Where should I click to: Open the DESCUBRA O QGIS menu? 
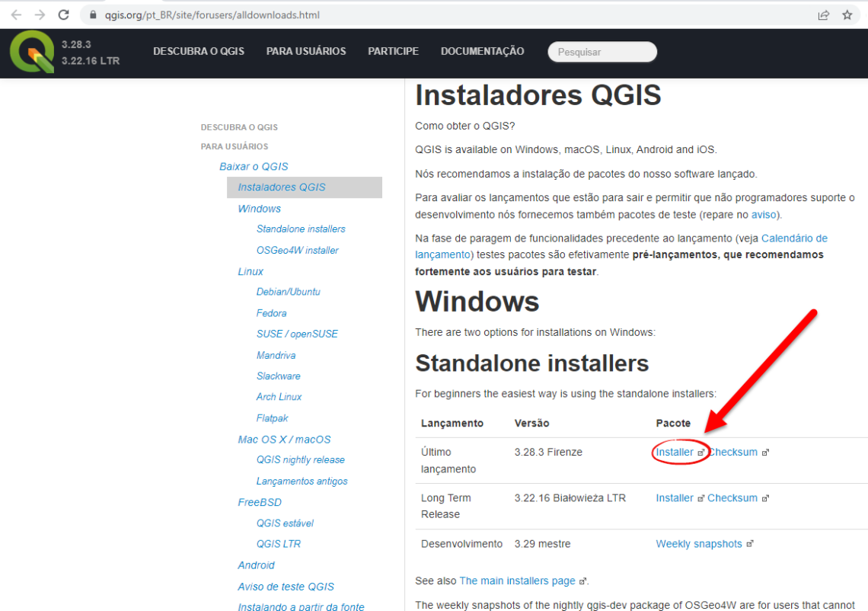point(199,51)
